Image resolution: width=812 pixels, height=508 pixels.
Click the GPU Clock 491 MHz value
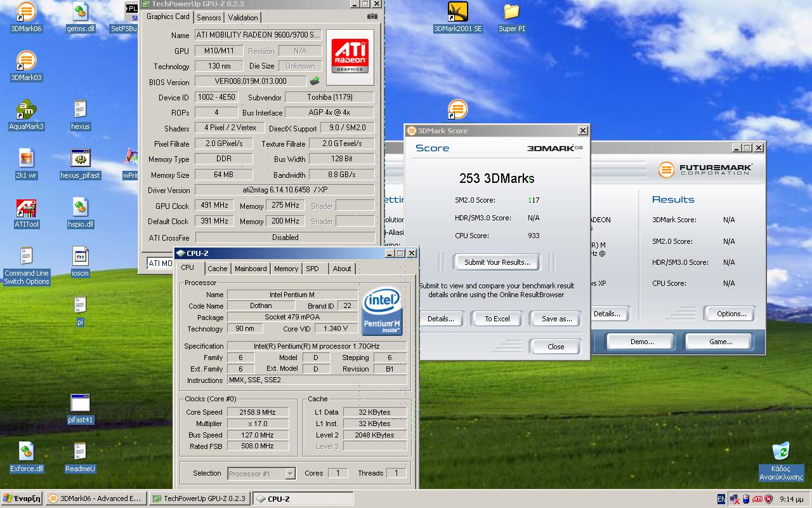[214, 206]
